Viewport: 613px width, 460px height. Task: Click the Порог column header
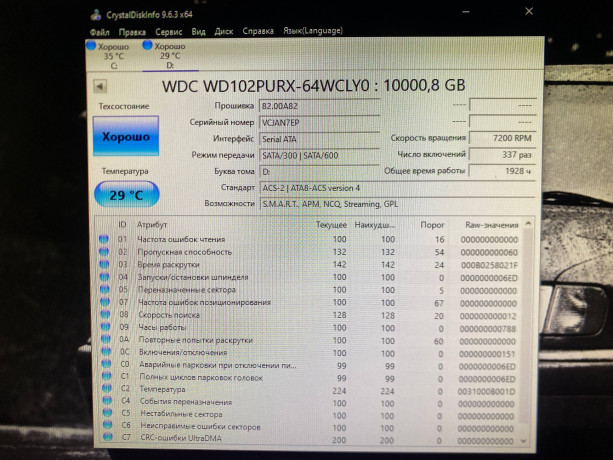[x=432, y=225]
